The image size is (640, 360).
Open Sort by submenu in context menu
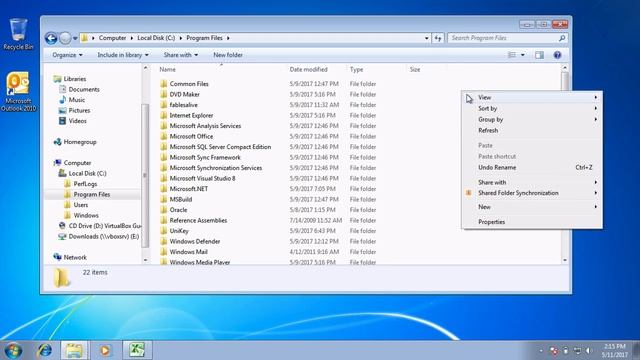[x=532, y=109]
